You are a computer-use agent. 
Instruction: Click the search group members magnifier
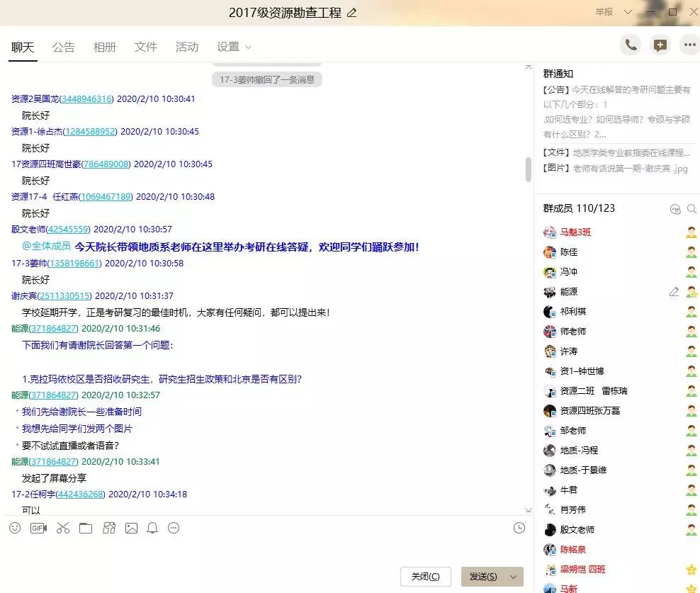point(691,209)
